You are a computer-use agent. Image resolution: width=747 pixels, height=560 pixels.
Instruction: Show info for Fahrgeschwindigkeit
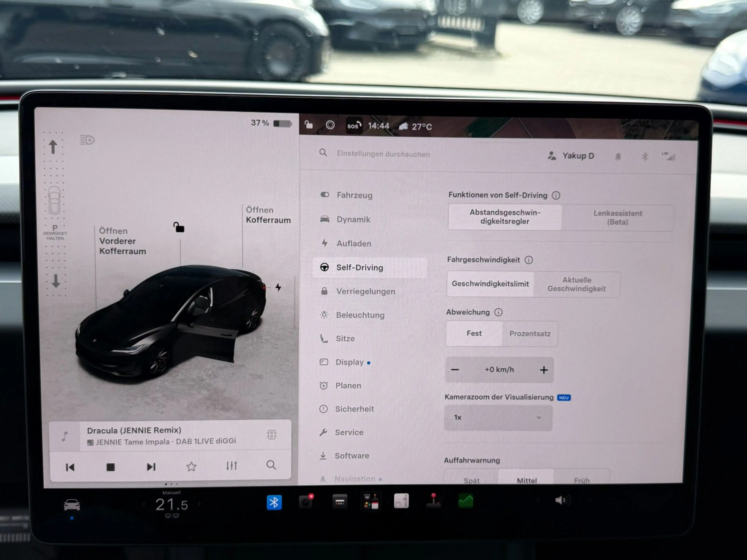click(529, 260)
